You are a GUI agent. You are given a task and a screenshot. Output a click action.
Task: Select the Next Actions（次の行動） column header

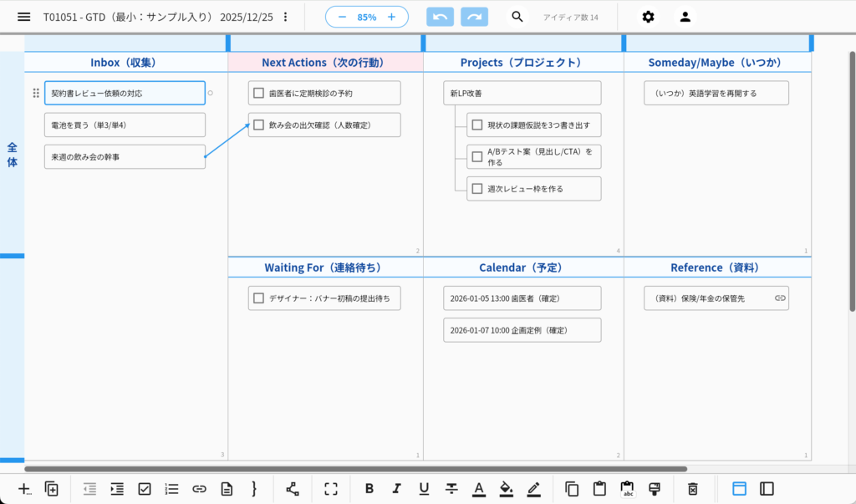point(325,63)
